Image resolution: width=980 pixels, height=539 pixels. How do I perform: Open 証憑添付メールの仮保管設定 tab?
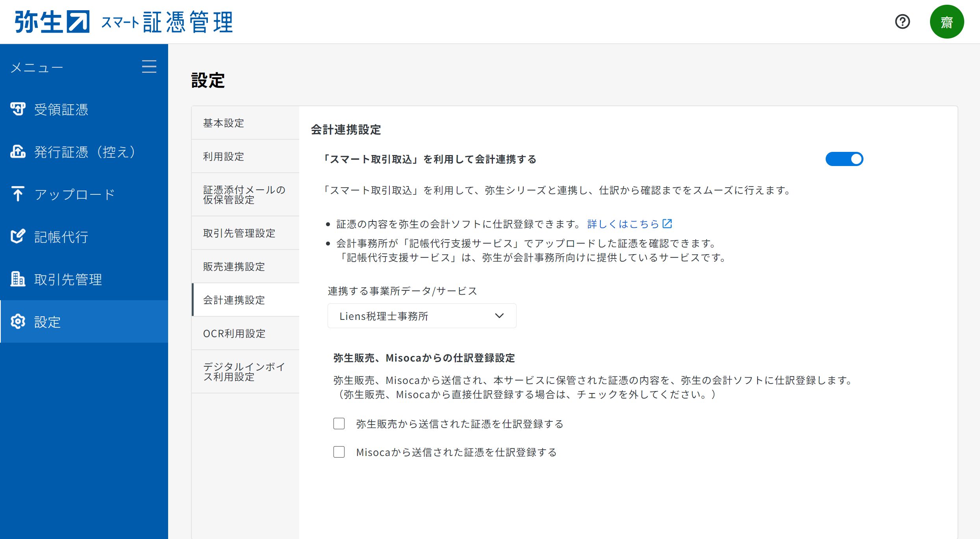pos(245,195)
